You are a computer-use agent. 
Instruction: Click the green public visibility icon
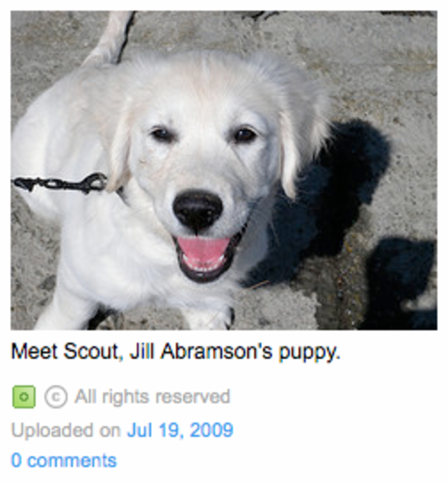click(24, 397)
